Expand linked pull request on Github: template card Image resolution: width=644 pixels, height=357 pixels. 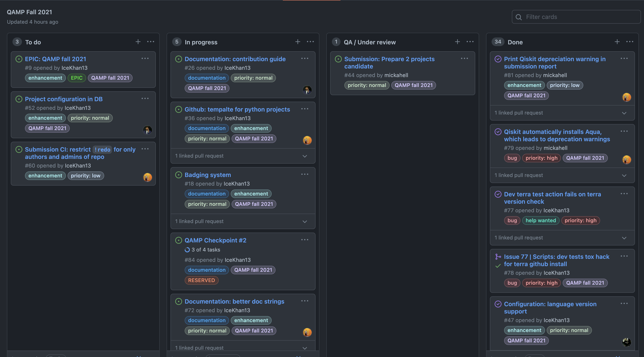(305, 156)
